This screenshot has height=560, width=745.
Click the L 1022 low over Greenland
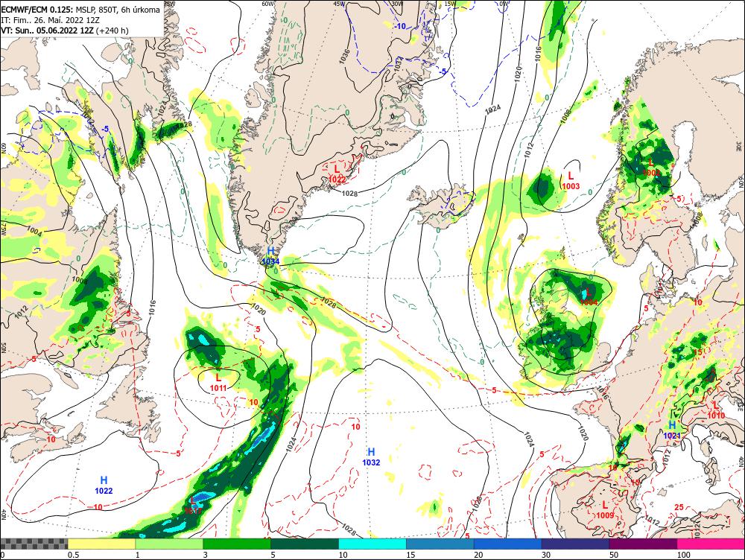click(337, 174)
